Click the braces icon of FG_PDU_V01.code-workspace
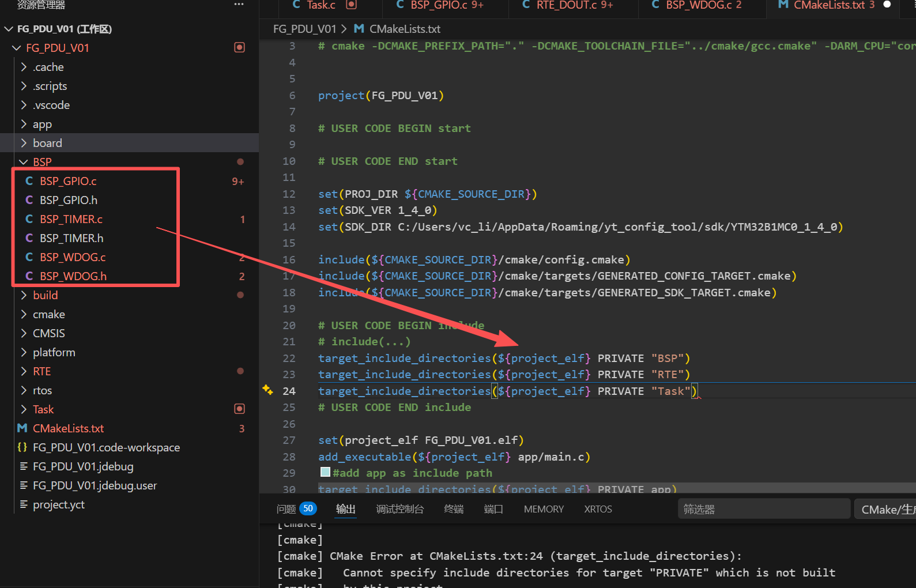The width and height of the screenshot is (916, 588). [x=22, y=447]
